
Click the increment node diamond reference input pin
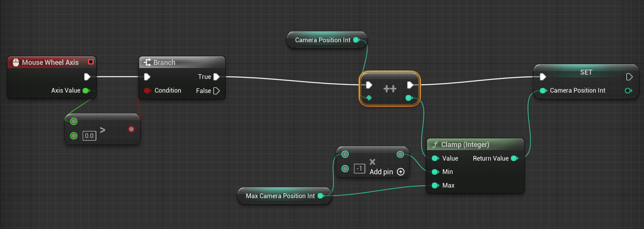[369, 98]
